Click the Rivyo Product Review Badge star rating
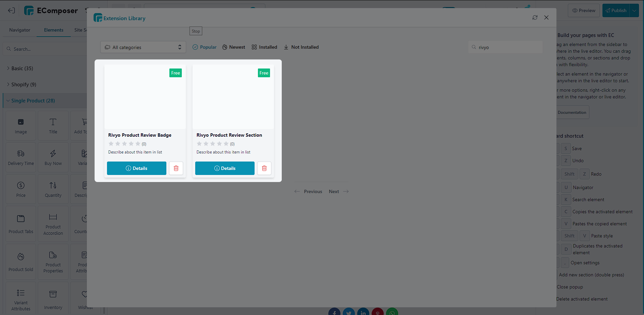Screen dimensions: 644x315 [124, 144]
